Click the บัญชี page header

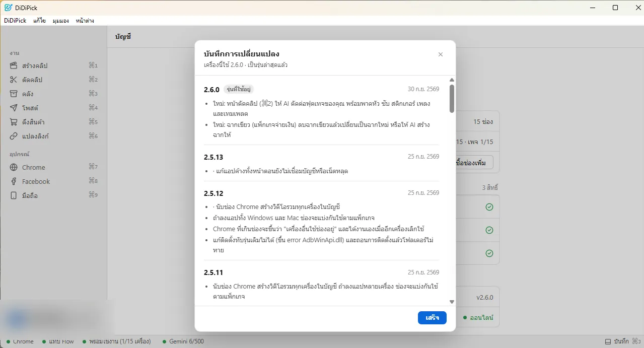(123, 37)
